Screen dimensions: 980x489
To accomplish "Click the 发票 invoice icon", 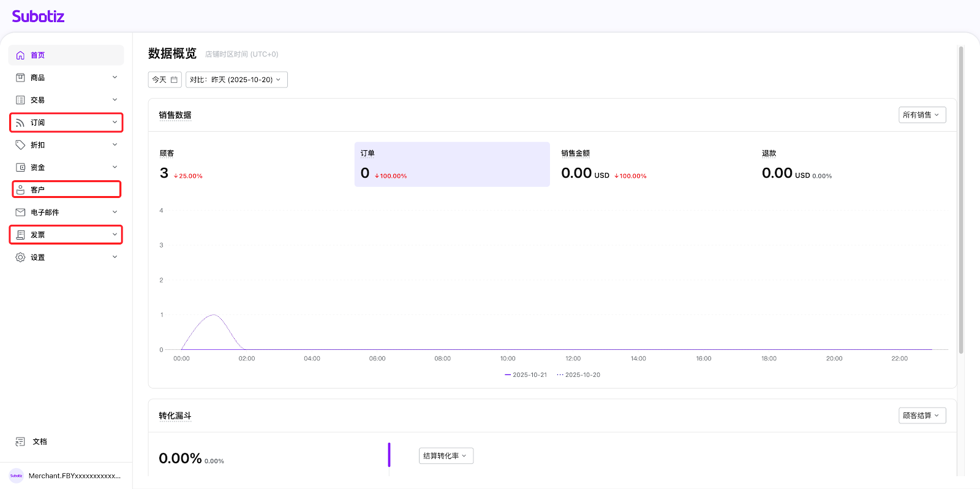I will click(20, 235).
